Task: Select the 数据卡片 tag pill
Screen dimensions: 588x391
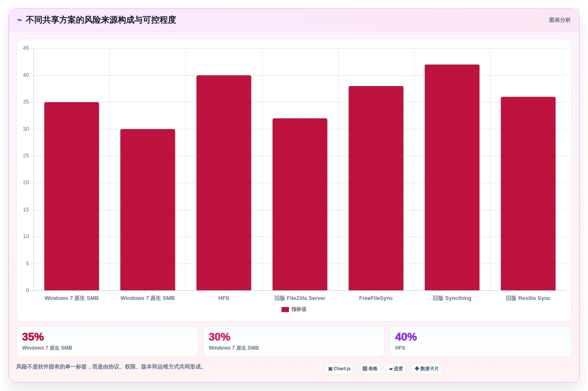Action: [x=427, y=369]
